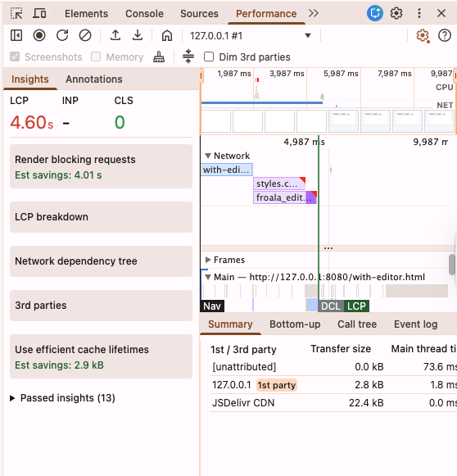Screen dimensions: 457x476
Task: Open the Annotations sidebar tab
Action: pyautogui.click(x=94, y=79)
